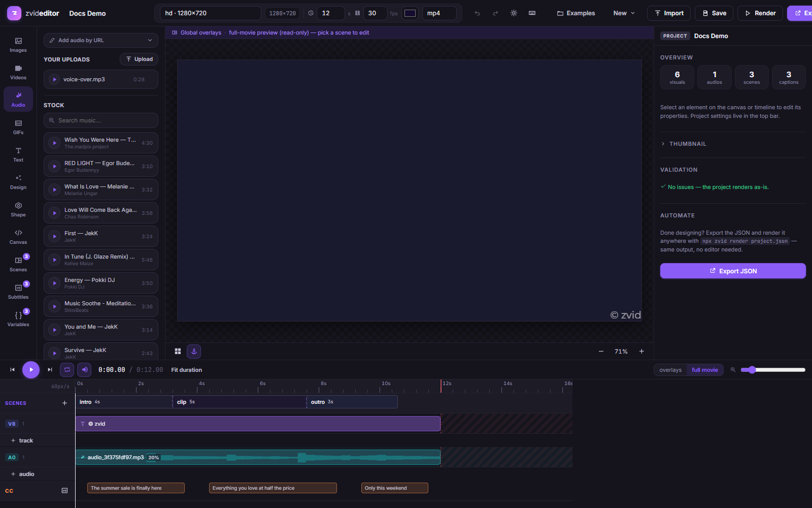Open the background color swatch
The image size is (812, 508).
[x=410, y=13]
